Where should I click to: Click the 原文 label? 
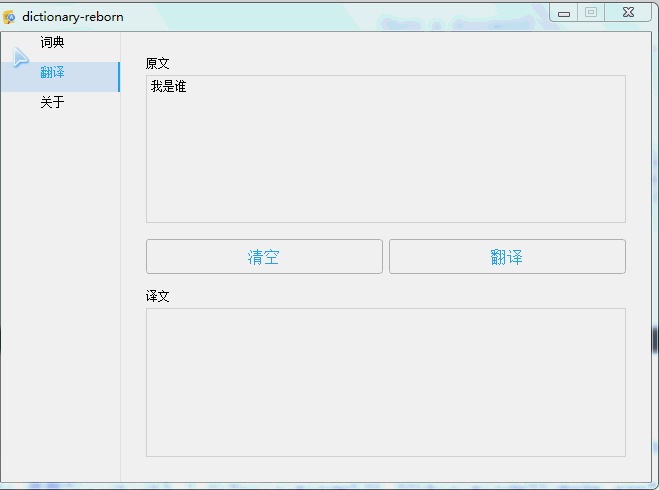[158, 63]
